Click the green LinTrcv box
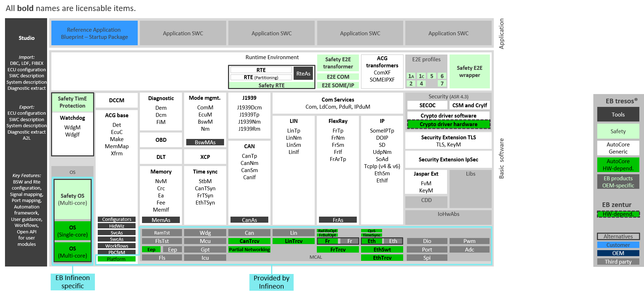This screenshot has width=644, height=295. (294, 241)
